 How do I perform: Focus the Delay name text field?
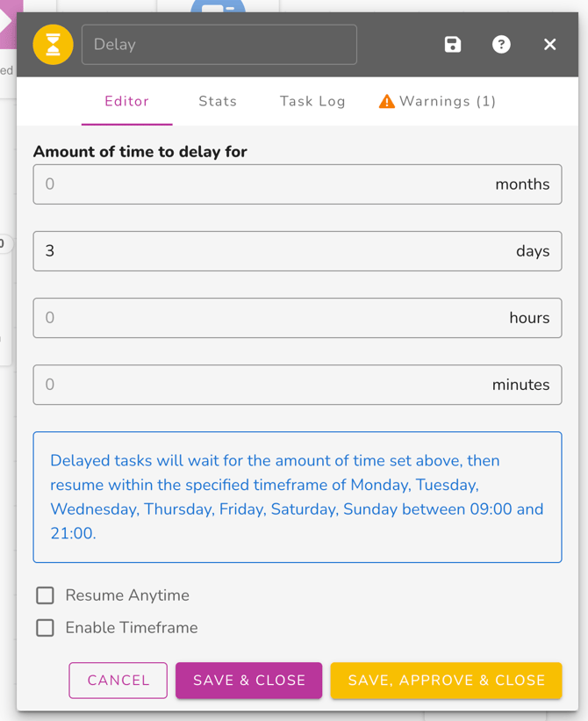pos(219,45)
